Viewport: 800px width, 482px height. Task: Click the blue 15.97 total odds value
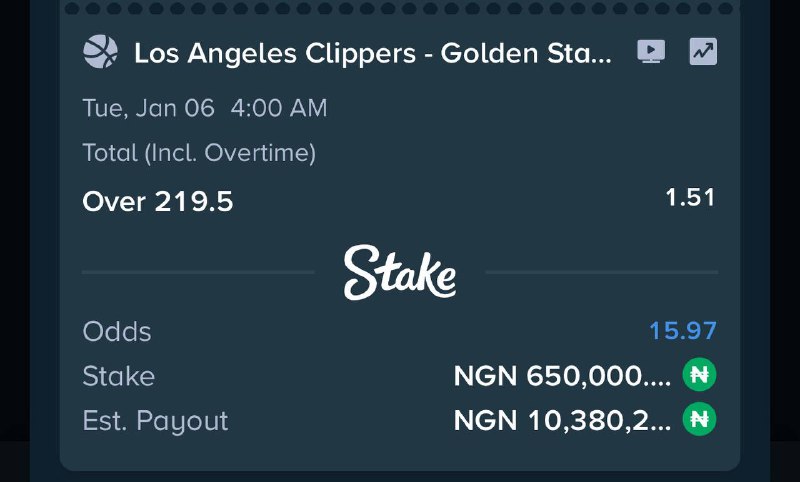(x=683, y=331)
